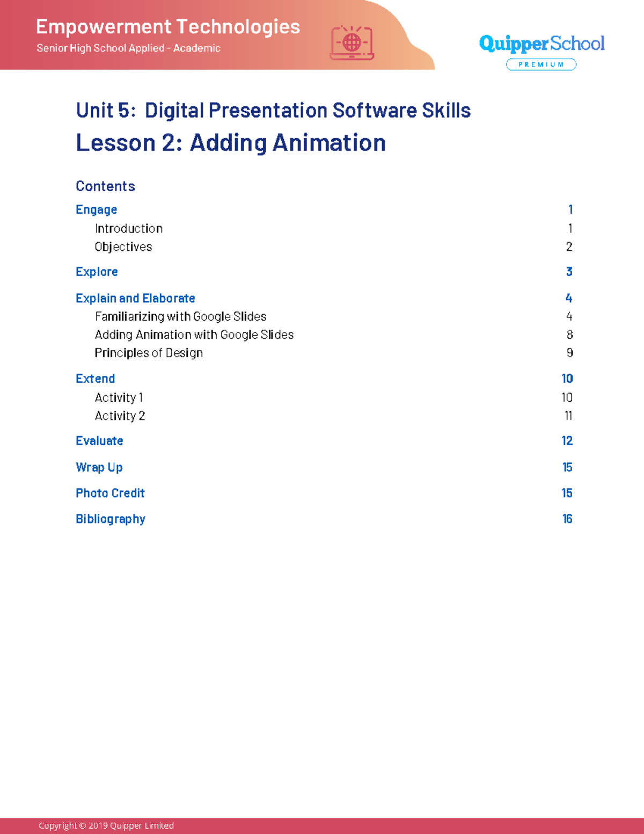Image resolution: width=644 pixels, height=834 pixels.
Task: Open the Evaluate section link
Action: (100, 441)
